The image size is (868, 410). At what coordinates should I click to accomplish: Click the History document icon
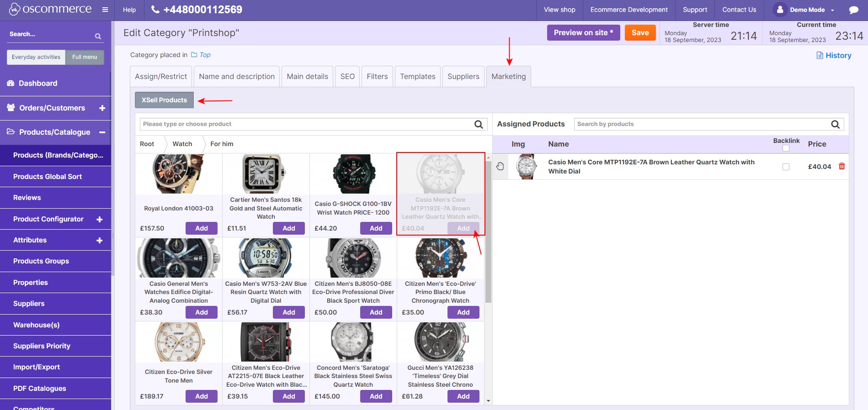pos(820,55)
